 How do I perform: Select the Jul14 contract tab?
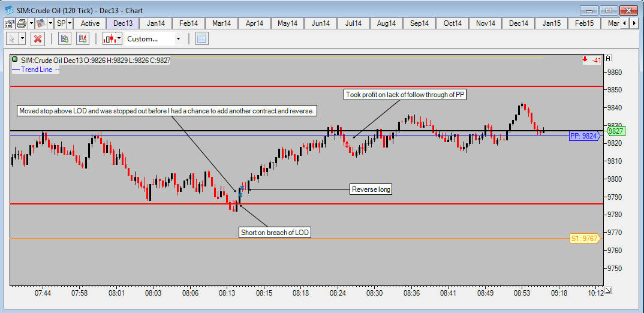[x=353, y=23]
